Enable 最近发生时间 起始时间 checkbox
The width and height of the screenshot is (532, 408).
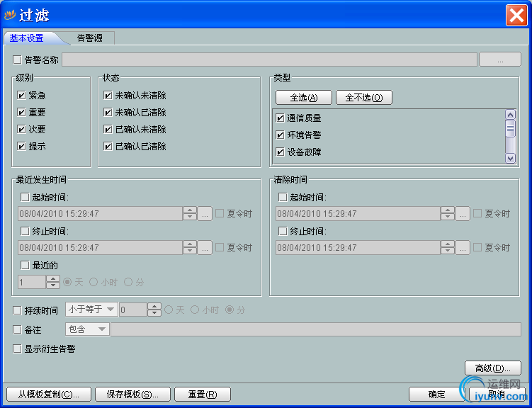point(25,197)
